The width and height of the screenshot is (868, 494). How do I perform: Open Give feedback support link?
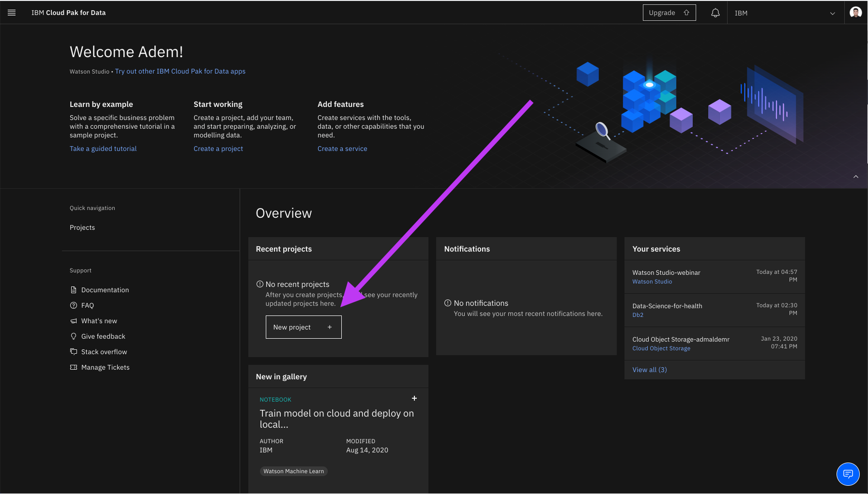pyautogui.click(x=103, y=336)
